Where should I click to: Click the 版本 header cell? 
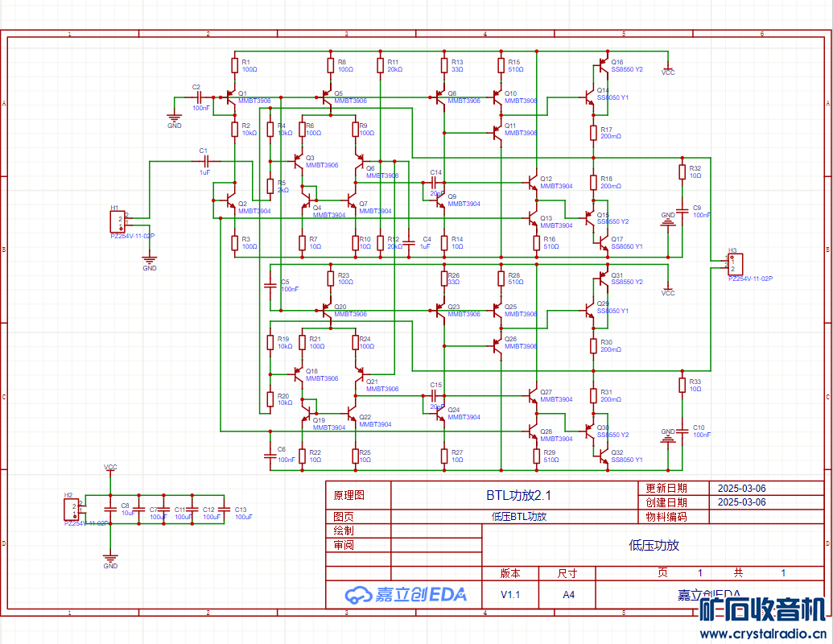[510, 573]
